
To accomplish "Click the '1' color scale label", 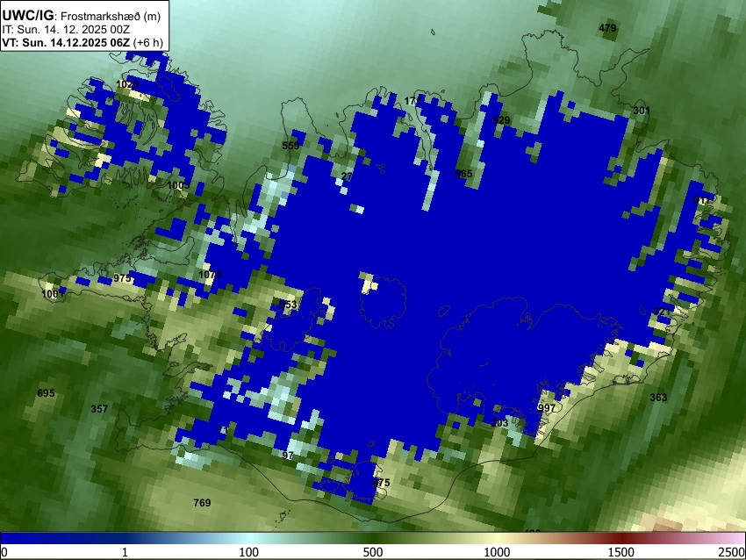I will 125,552.
